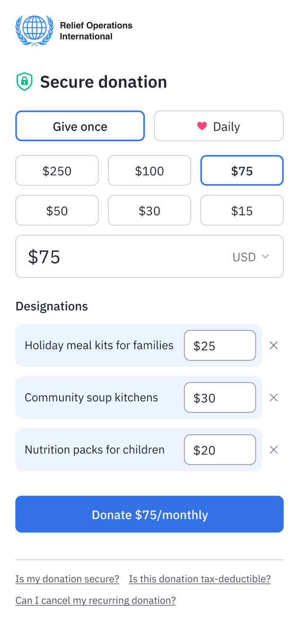Screen dimensions: 299x644
Task: Open "Is my donation secure?" link
Action: [x=67, y=579]
